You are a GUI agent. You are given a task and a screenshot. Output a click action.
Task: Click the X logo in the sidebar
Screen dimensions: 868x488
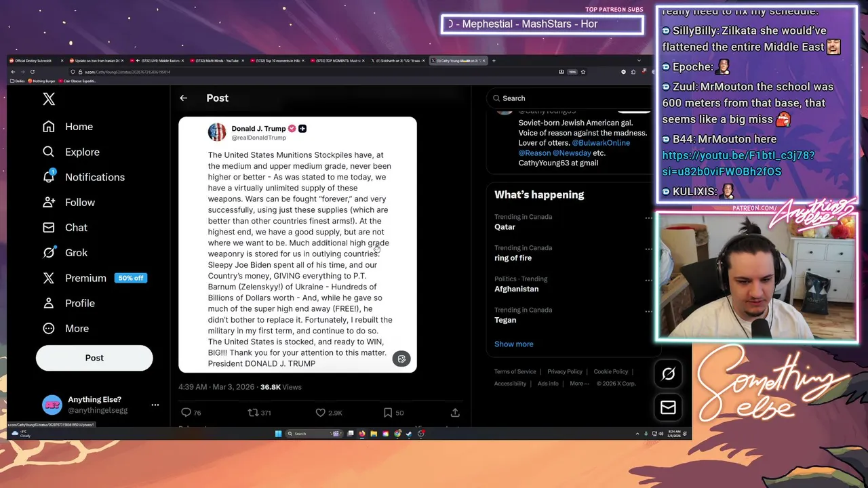pos(49,99)
